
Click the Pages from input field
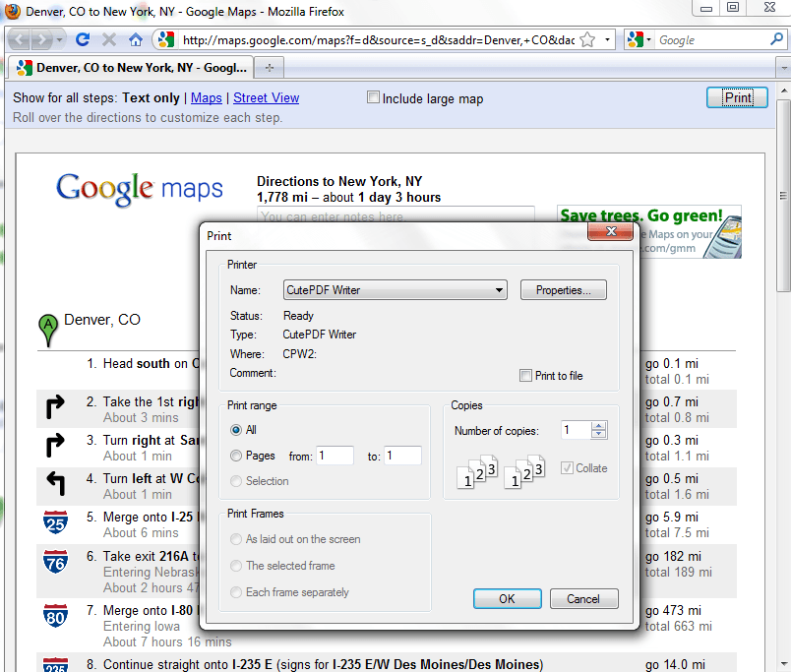click(335, 456)
